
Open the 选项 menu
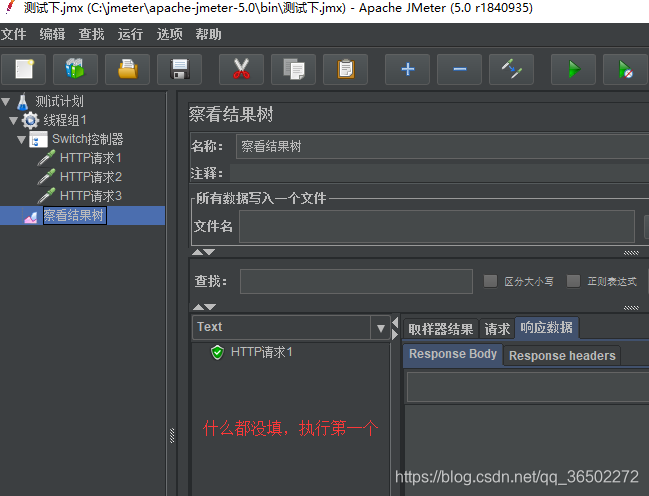coord(169,34)
